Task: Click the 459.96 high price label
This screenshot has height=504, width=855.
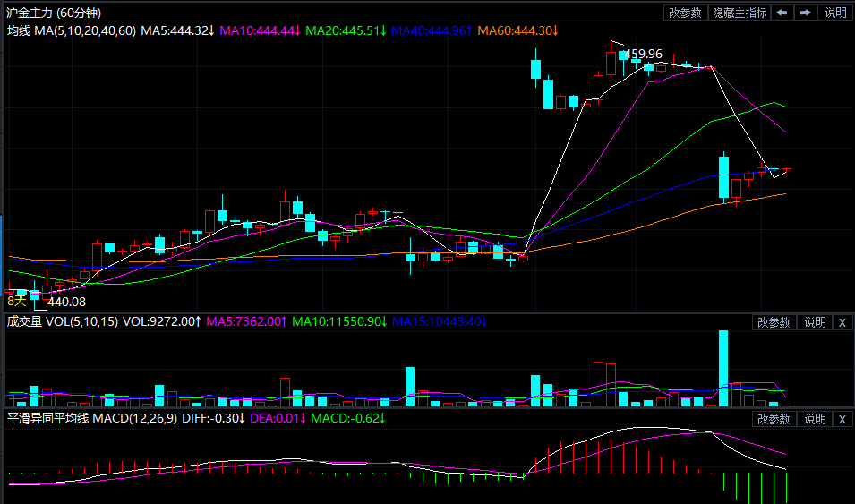Action: point(644,54)
